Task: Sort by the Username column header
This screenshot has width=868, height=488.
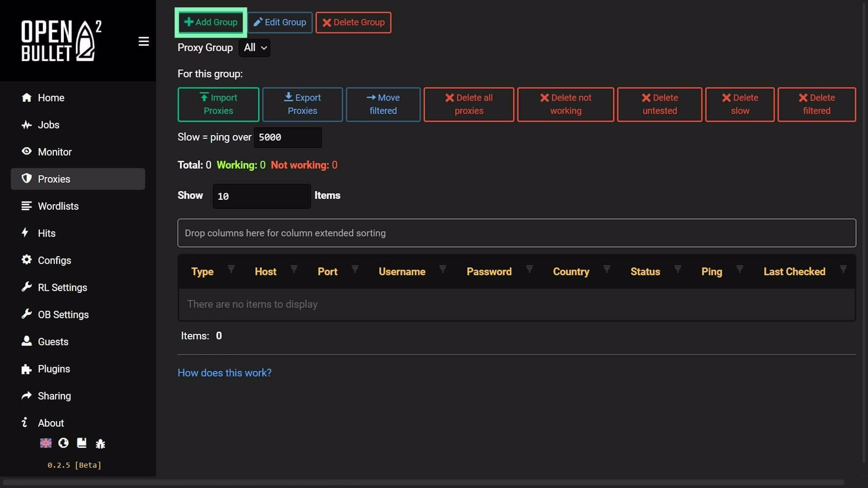Action: click(402, 271)
